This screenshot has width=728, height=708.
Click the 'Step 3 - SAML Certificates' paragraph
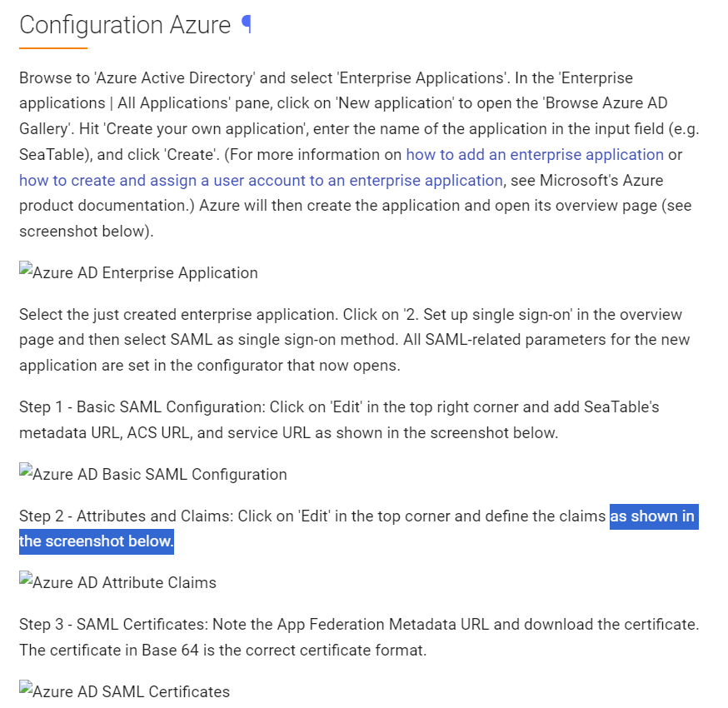click(359, 637)
